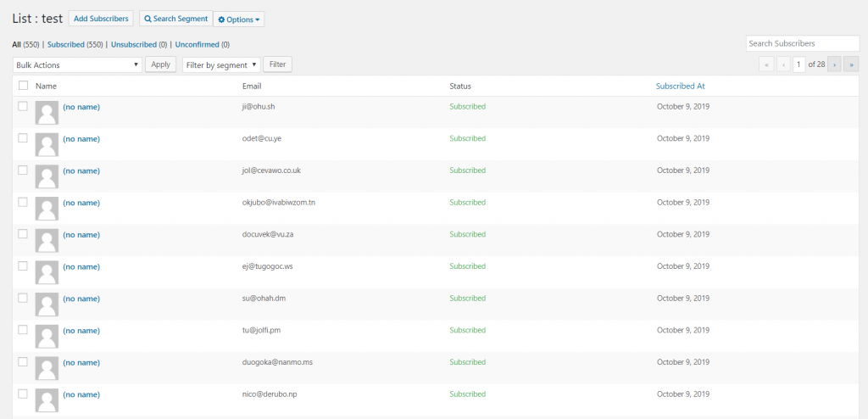Click the current page number field
Image resolution: width=868 pixels, height=419 pixels.
point(798,64)
